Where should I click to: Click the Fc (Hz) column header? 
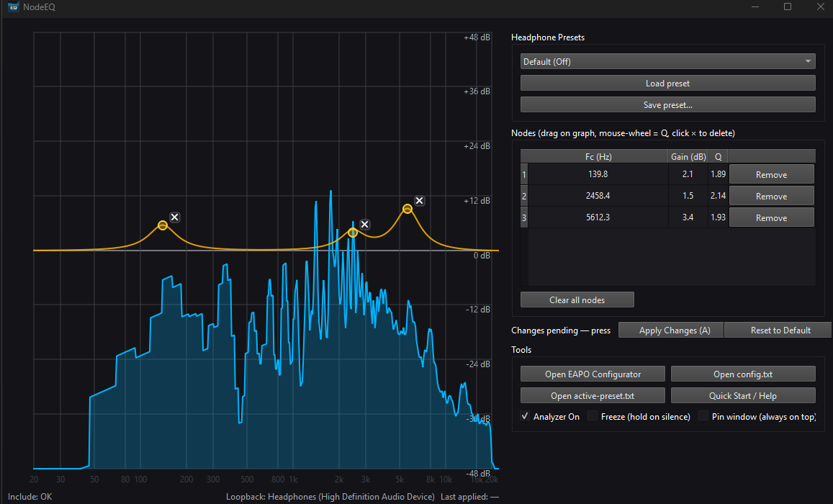click(598, 156)
